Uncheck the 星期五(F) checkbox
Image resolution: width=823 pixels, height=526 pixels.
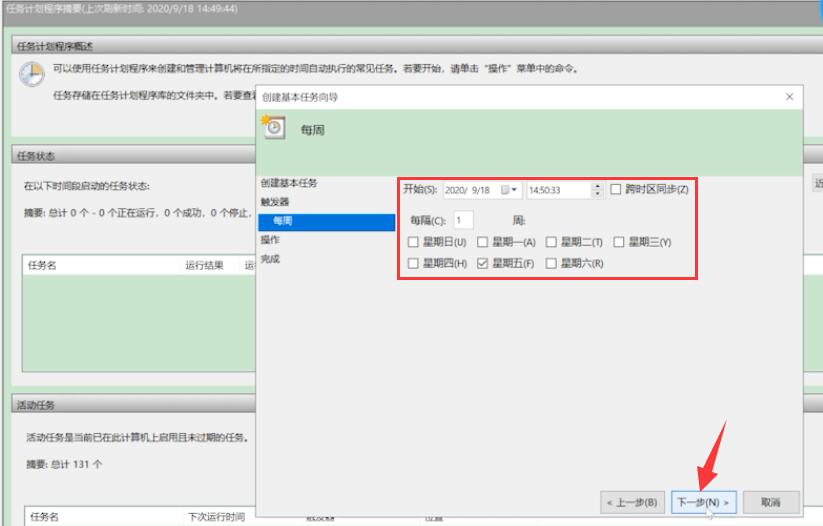point(482,263)
